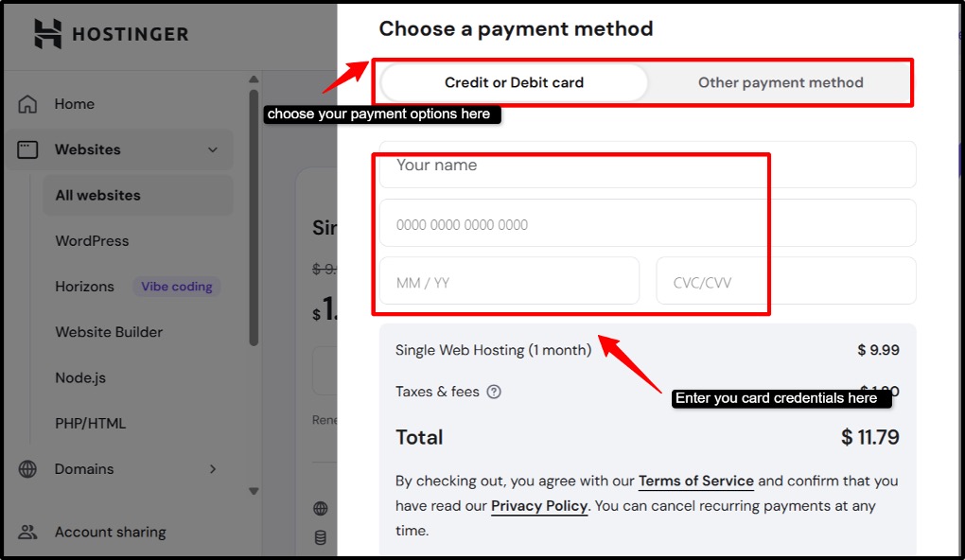The width and height of the screenshot is (965, 560).
Task: Select the Vibe coding badge next to Horizons
Action: tap(177, 287)
